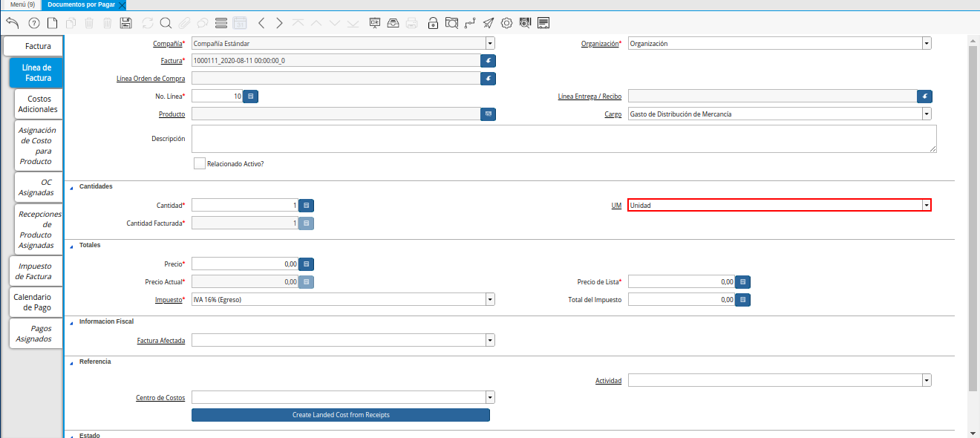Click into the Descripción text area
The image size is (980, 438).
pyautogui.click(x=563, y=139)
